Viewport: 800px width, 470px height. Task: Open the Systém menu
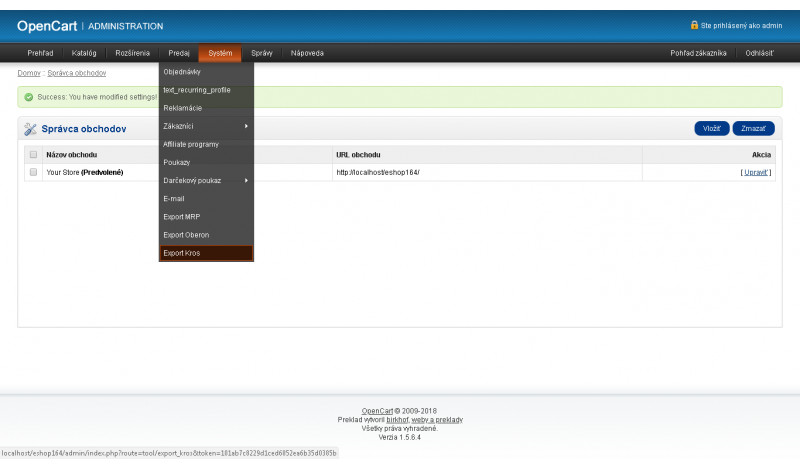coord(220,53)
